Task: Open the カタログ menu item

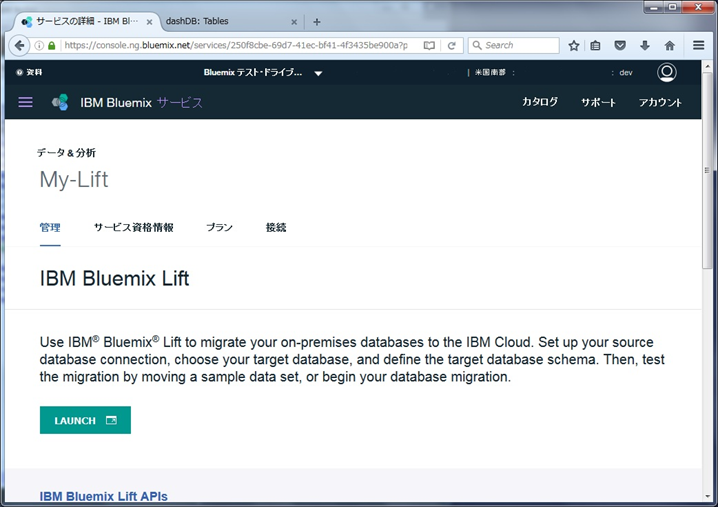Action: pyautogui.click(x=540, y=102)
